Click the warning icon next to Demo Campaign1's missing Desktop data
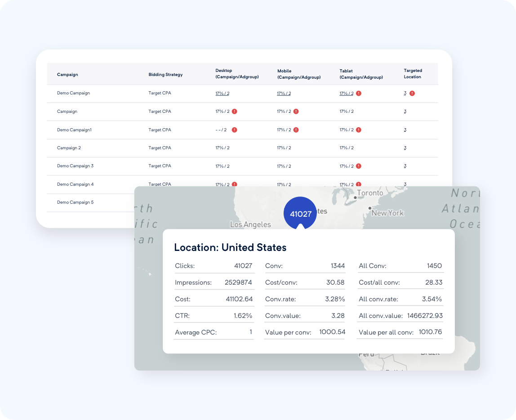This screenshot has height=420, width=516. (x=235, y=130)
